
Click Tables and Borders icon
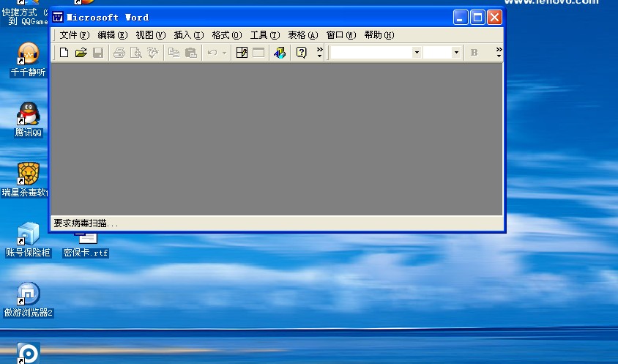242,53
